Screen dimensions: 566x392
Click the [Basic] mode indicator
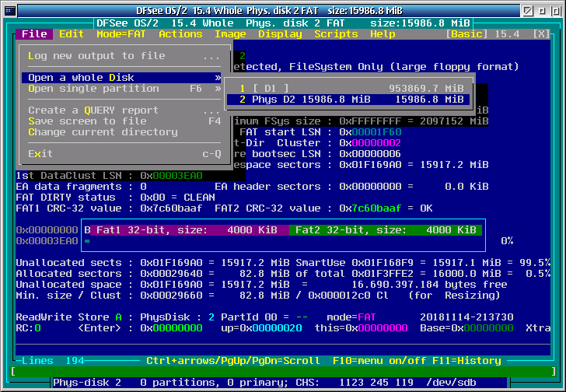(466, 34)
